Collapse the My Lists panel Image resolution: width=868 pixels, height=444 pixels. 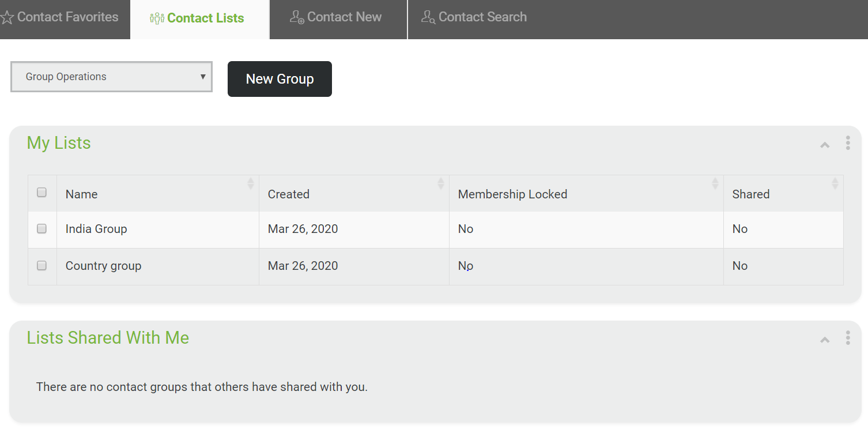(x=825, y=145)
